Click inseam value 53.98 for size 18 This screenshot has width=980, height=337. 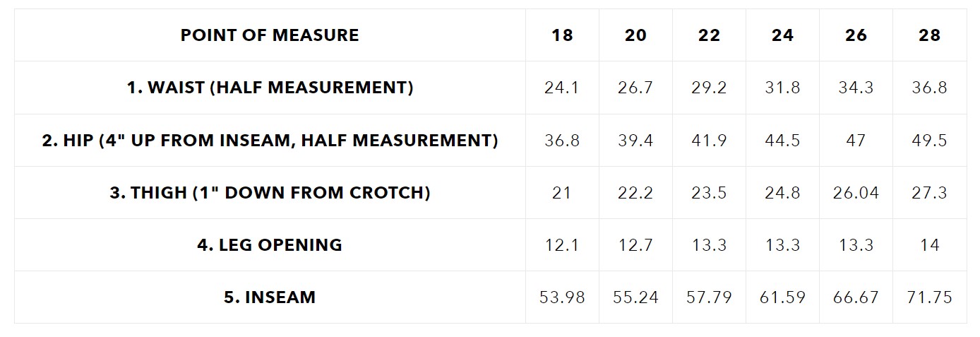tap(562, 297)
